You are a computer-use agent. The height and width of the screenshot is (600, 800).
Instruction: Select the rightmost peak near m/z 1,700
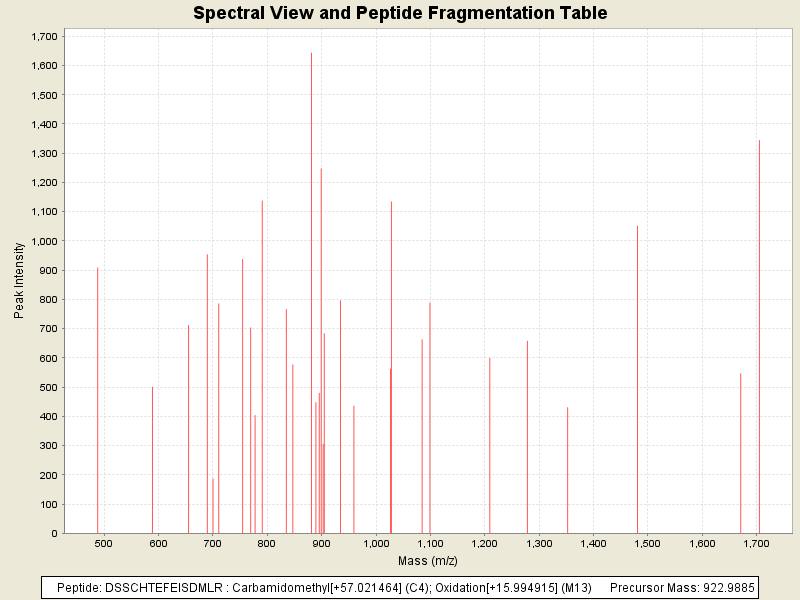(x=759, y=340)
